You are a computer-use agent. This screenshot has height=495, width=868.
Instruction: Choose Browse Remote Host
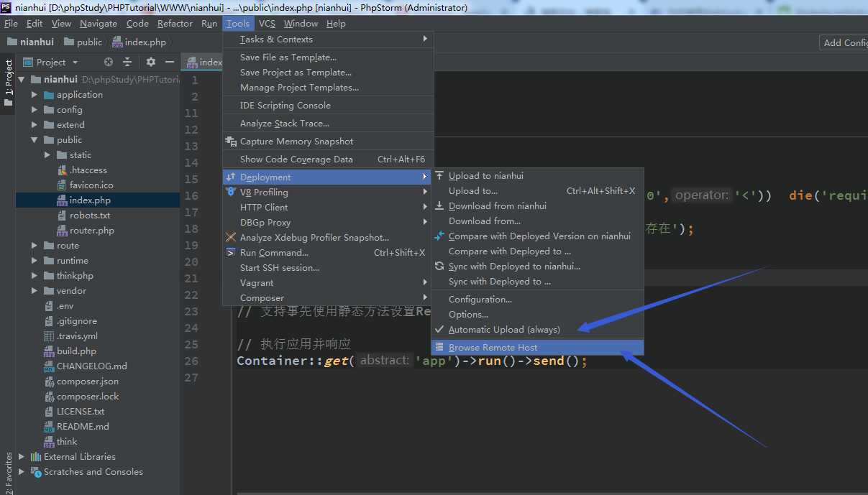point(493,348)
